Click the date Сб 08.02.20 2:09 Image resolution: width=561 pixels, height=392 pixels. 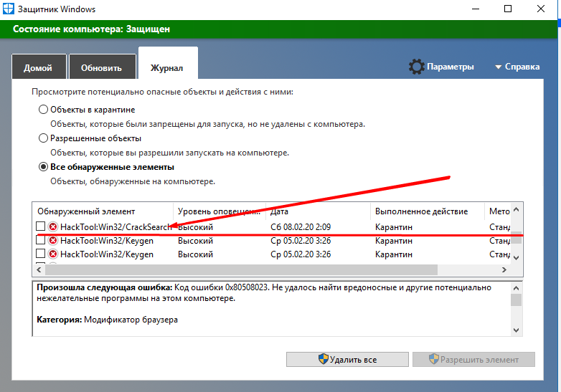(x=301, y=227)
